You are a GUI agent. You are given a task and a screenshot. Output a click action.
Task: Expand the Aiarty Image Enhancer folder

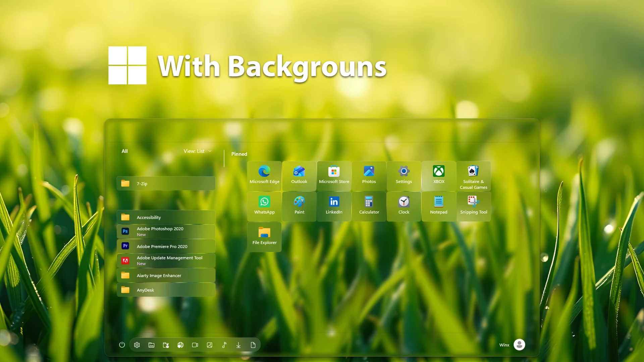[166, 275]
